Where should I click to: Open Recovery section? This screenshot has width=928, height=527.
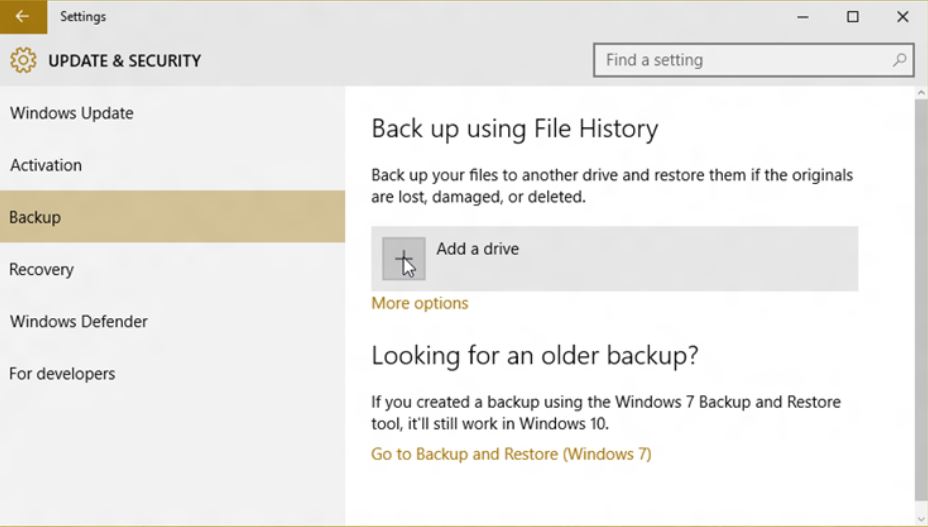coord(172,269)
